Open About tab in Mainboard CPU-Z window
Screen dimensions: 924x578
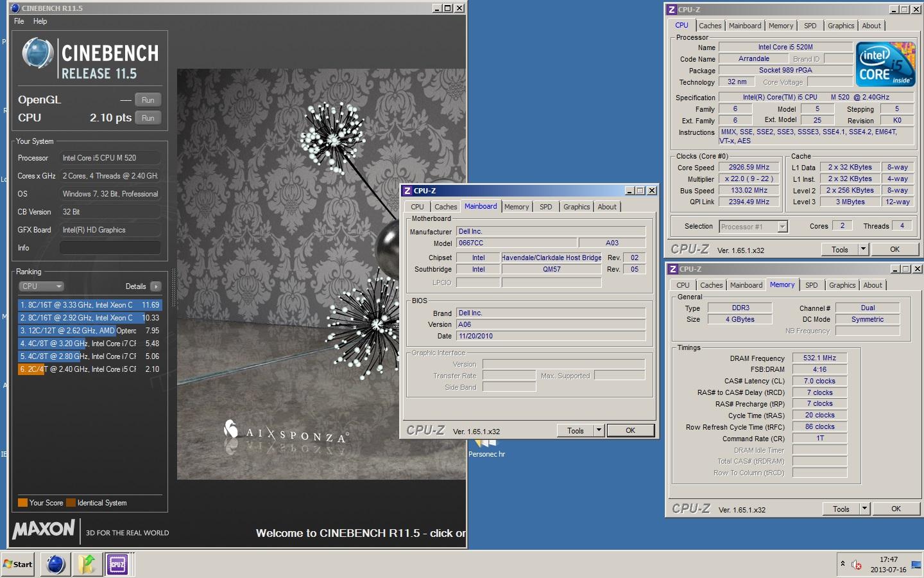coord(607,207)
